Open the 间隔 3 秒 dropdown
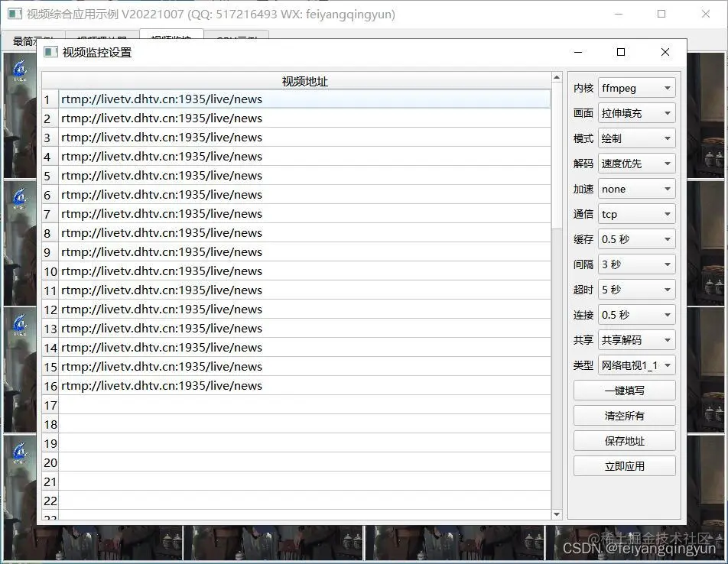The height and width of the screenshot is (564, 728). point(636,264)
